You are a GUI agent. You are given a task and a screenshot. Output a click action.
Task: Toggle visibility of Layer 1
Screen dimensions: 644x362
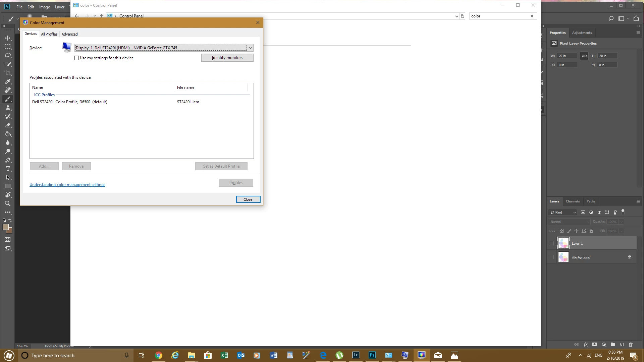click(551, 244)
